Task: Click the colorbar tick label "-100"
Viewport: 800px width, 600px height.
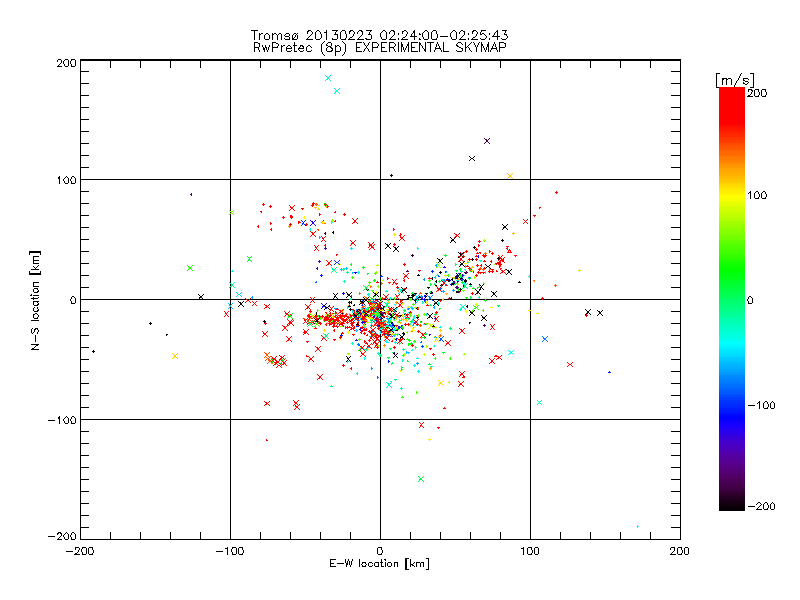Action: (762, 406)
